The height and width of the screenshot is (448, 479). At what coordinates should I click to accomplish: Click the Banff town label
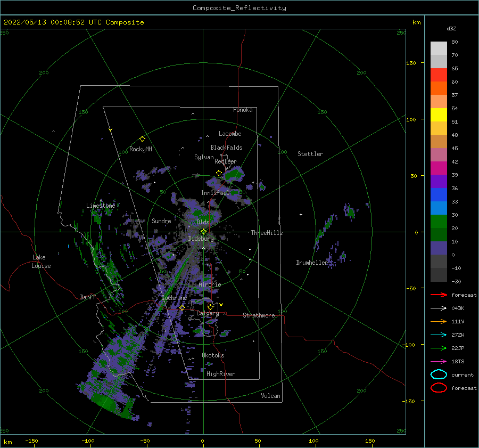[x=88, y=297]
